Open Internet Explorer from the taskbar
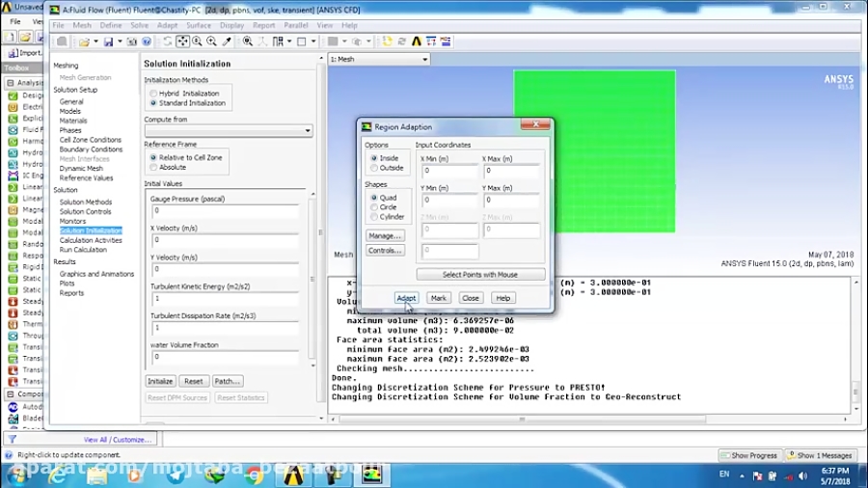Screen dimensions: 868x488 (57, 474)
